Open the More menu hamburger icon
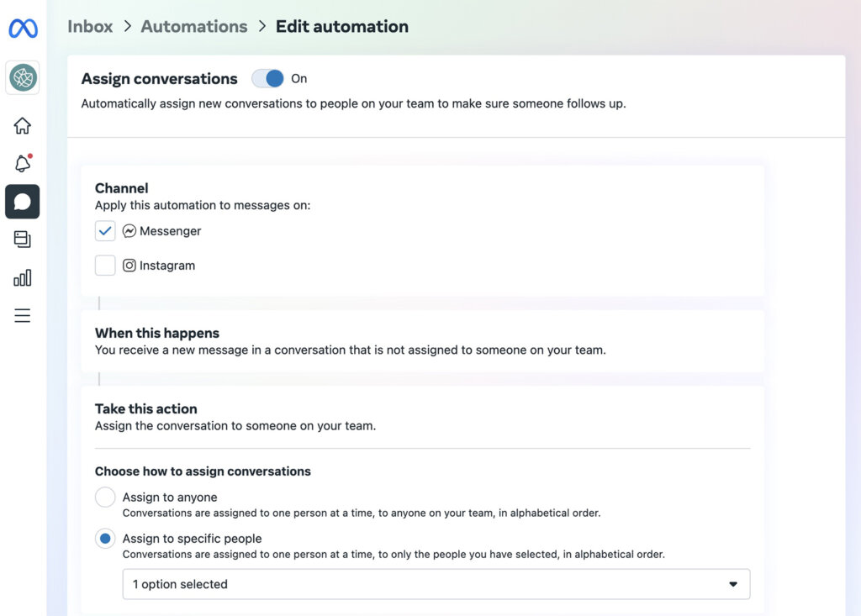The width and height of the screenshot is (861, 616). (x=23, y=315)
